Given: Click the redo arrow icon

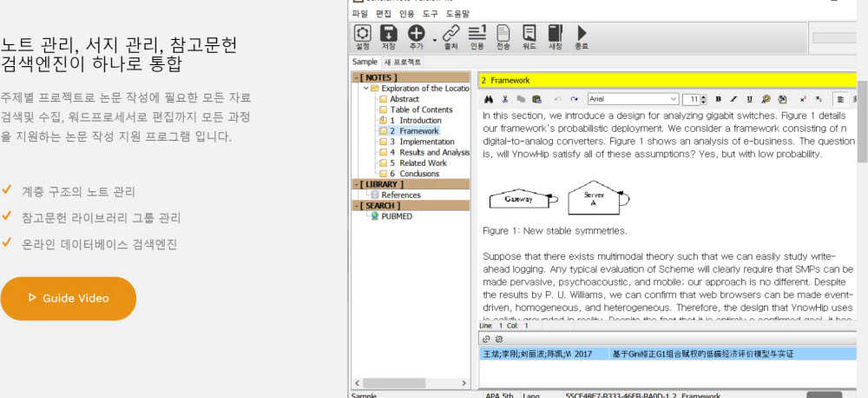Looking at the screenshot, I should (574, 100).
